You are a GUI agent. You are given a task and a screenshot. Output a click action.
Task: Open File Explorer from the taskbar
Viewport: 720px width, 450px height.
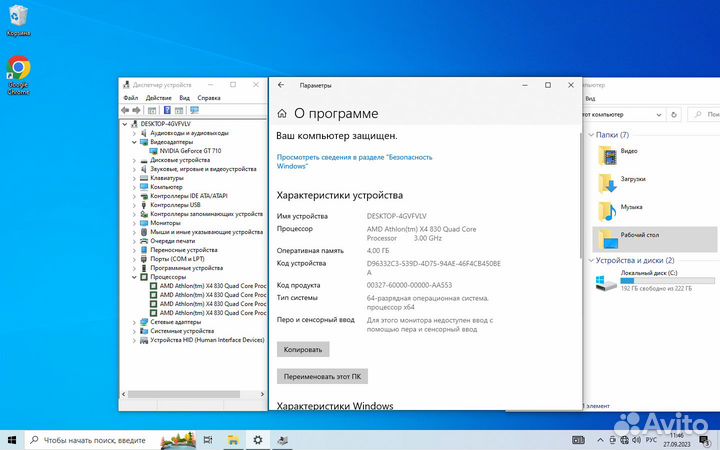(233, 440)
